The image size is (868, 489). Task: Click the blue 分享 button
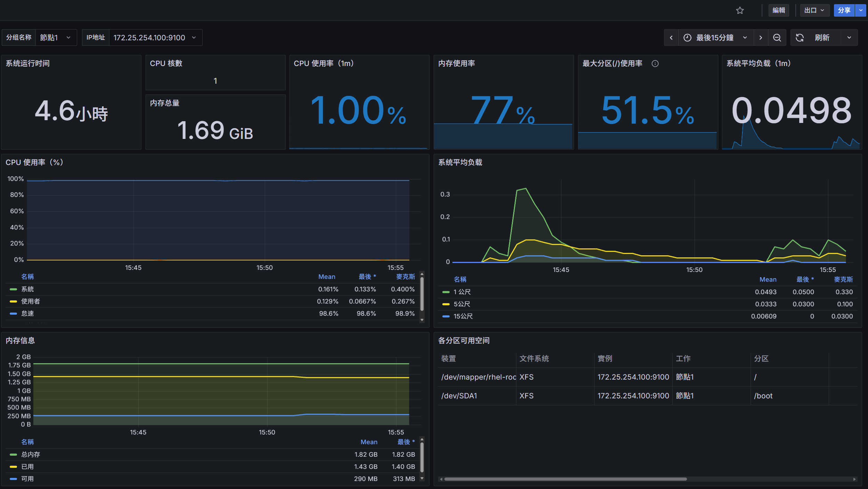click(x=844, y=10)
